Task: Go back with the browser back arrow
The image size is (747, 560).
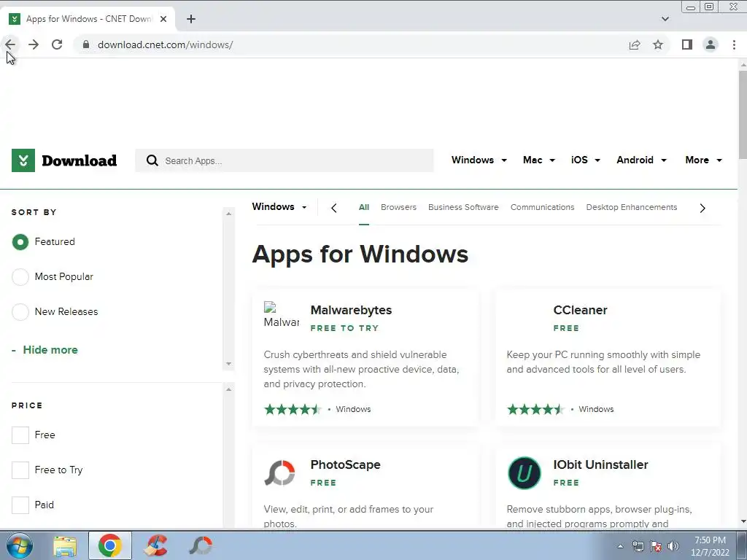Action: coord(10,44)
